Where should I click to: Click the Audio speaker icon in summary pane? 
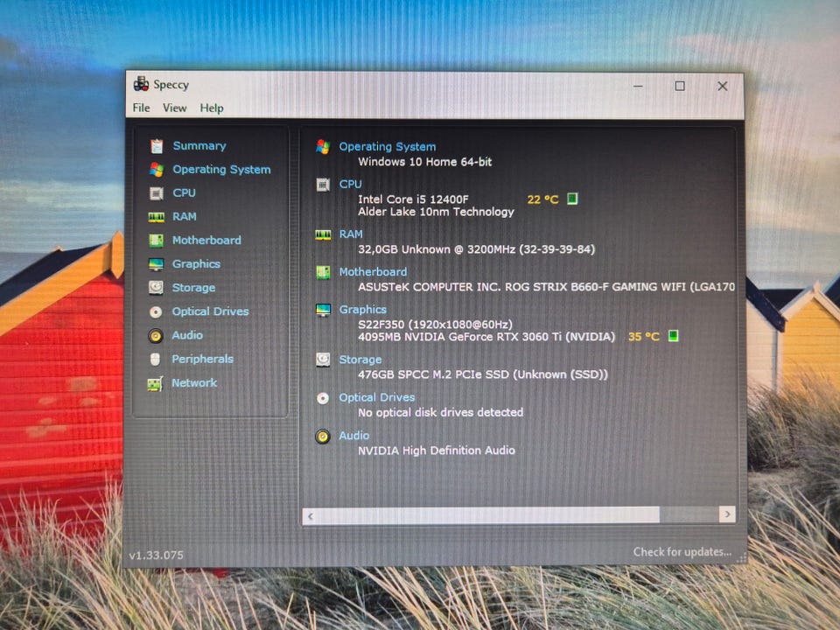[x=323, y=437]
